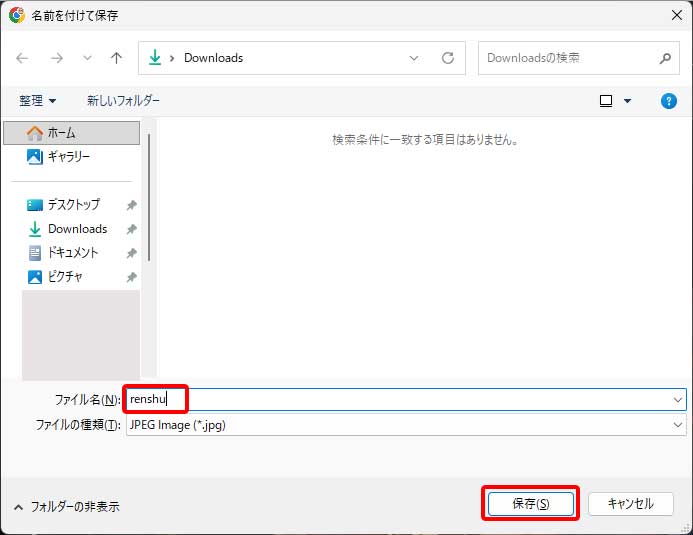Click the Back navigation arrow
Screen dimensions: 693x535
click(23, 58)
